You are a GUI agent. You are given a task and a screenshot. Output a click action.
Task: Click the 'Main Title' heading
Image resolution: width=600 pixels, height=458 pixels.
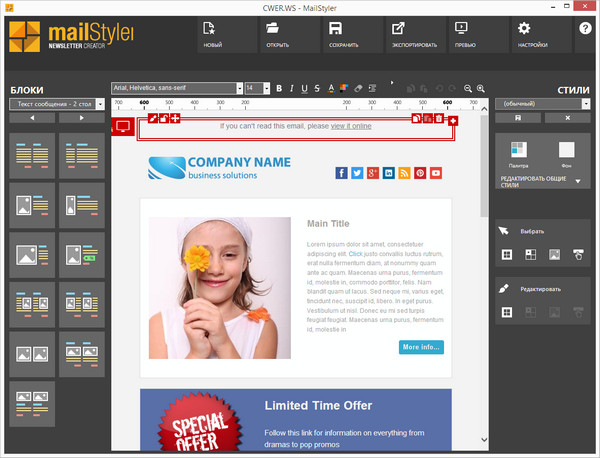click(x=328, y=223)
